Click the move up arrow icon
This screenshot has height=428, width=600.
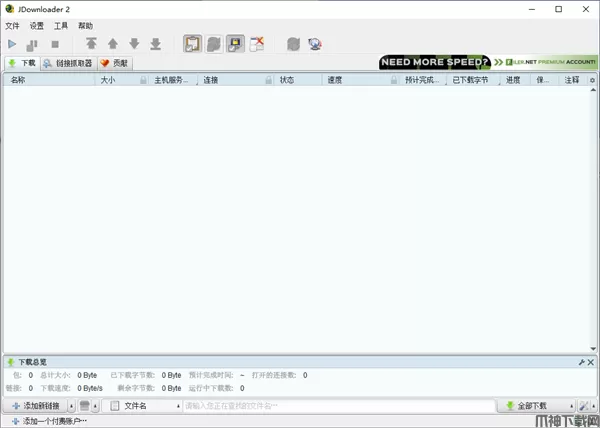tap(113, 44)
